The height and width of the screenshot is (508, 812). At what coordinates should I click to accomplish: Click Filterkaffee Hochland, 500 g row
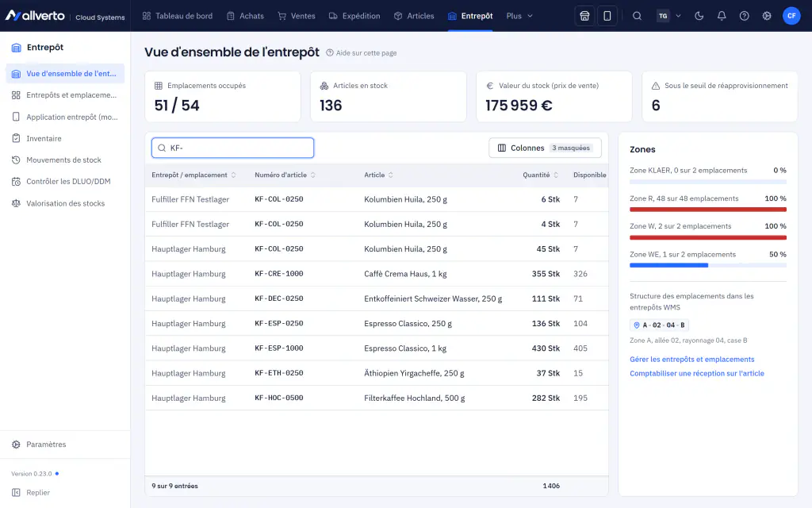pos(377,398)
